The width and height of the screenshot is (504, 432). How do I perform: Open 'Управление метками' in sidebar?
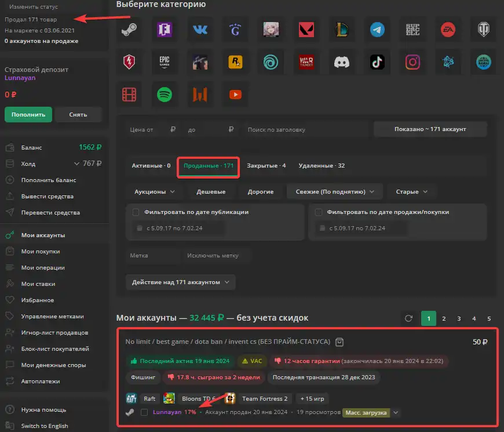pyautogui.click(x=52, y=317)
